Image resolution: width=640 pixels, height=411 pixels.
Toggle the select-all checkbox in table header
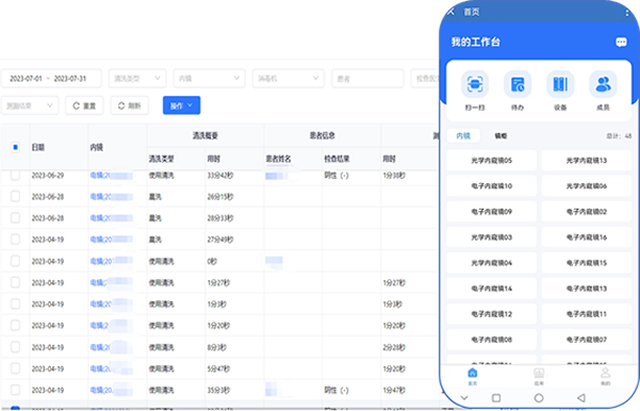[x=14, y=146]
